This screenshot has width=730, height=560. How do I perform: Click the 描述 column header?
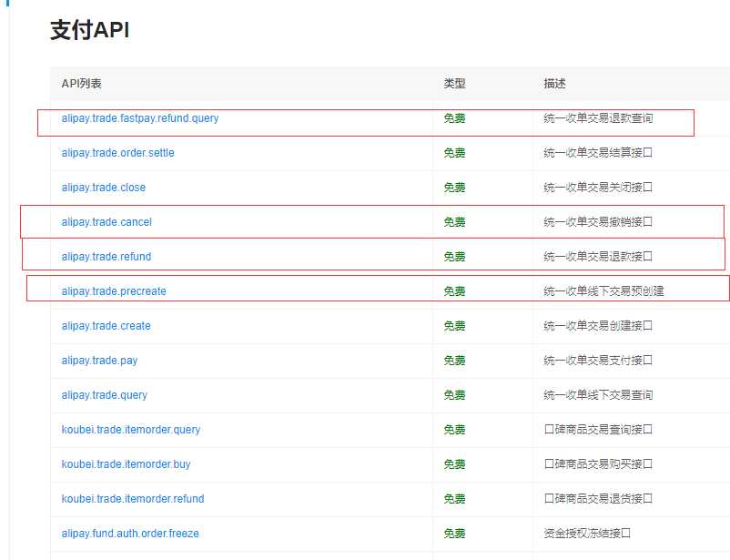tap(554, 84)
